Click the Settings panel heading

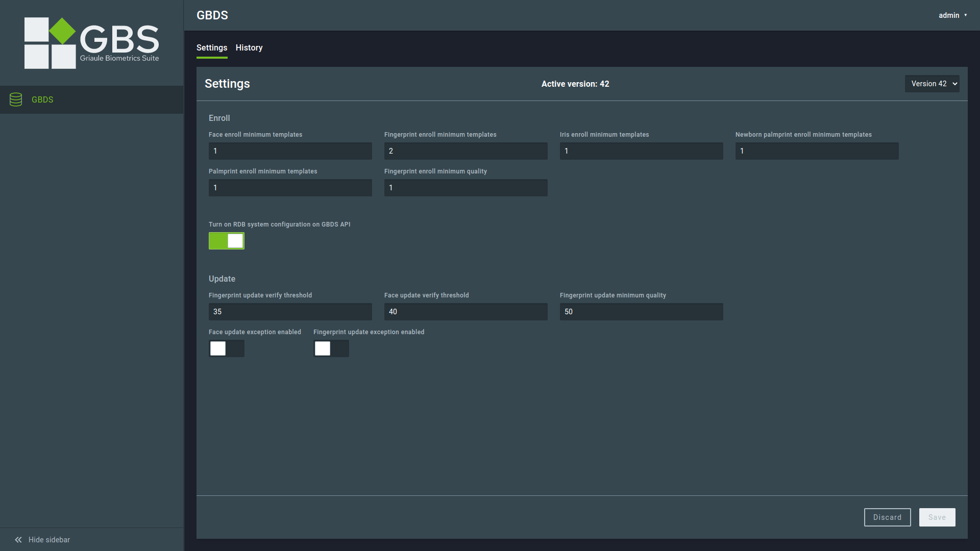[227, 84]
